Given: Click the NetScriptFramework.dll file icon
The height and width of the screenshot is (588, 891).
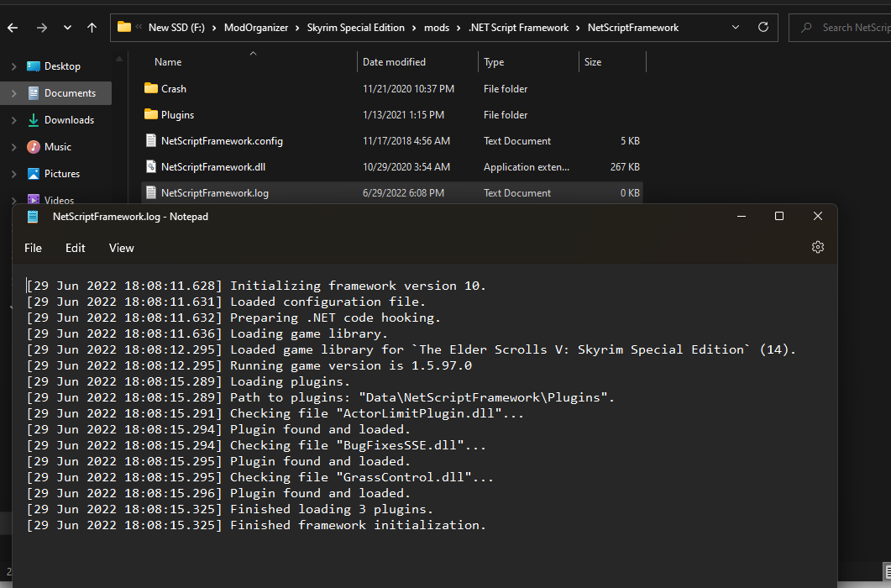Looking at the screenshot, I should point(150,166).
